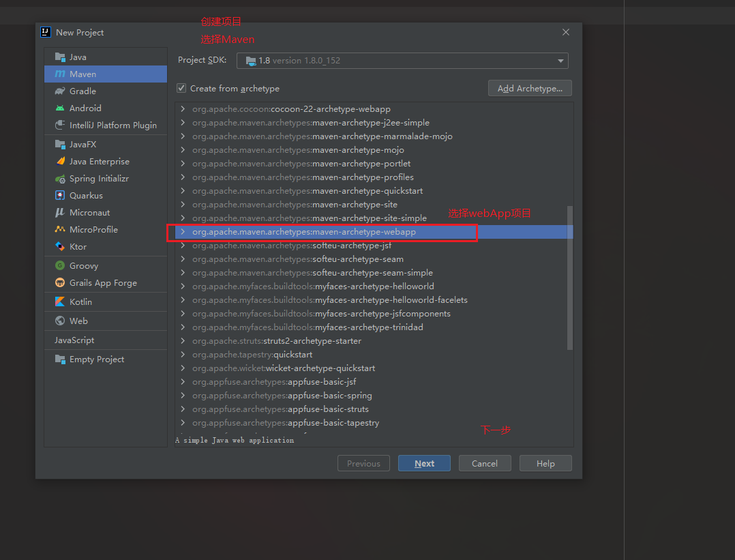Click the archetype list vertical scrollbar
735x560 pixels.
point(570,278)
